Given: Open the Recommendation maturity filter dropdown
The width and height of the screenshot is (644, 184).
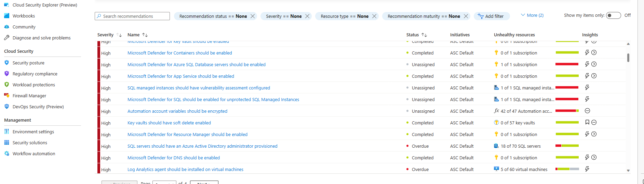Looking at the screenshot, I should point(424,16).
